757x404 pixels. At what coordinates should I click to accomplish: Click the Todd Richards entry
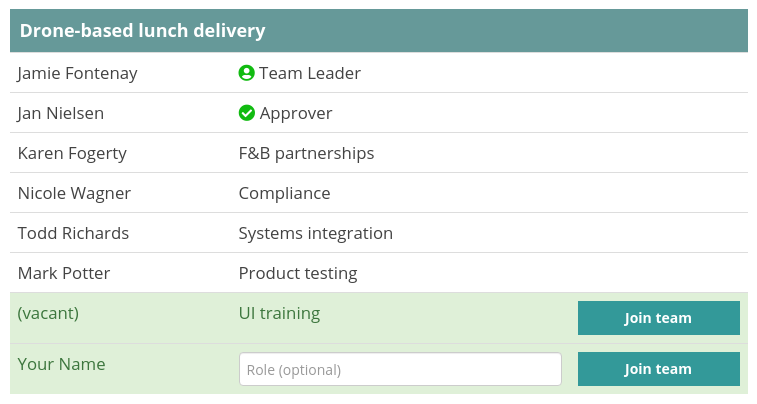pyautogui.click(x=73, y=233)
